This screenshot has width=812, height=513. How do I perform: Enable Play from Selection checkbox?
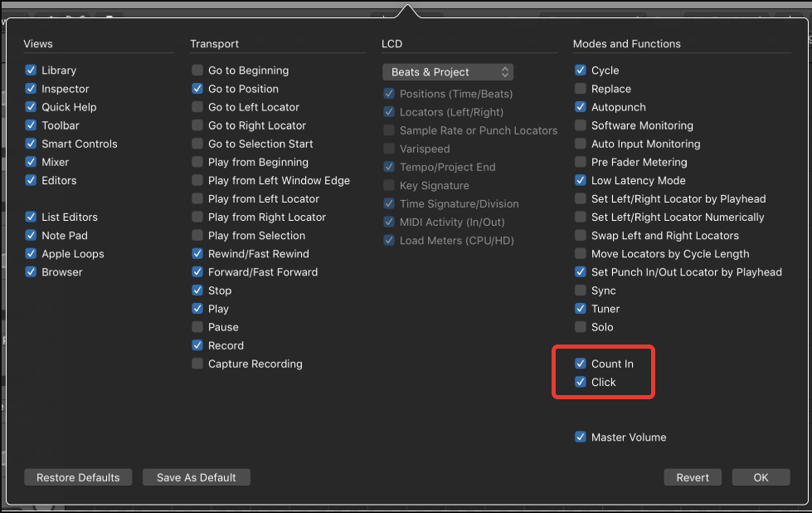(197, 235)
